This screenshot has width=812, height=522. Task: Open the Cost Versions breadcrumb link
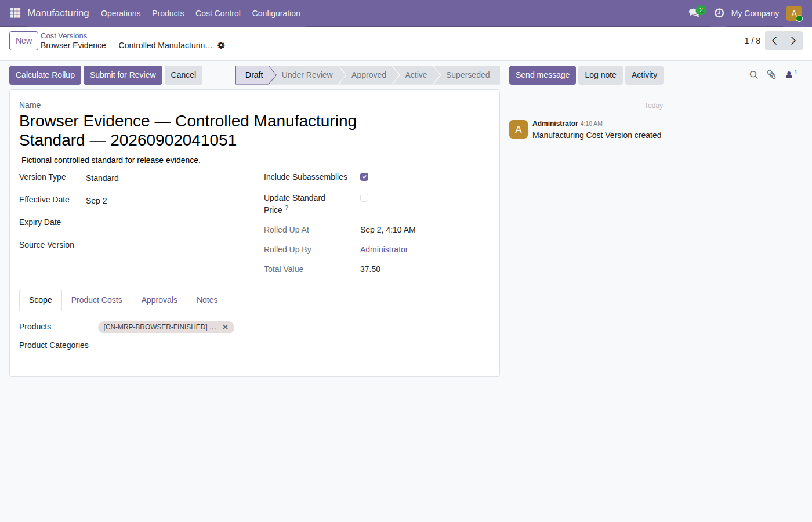click(x=64, y=36)
